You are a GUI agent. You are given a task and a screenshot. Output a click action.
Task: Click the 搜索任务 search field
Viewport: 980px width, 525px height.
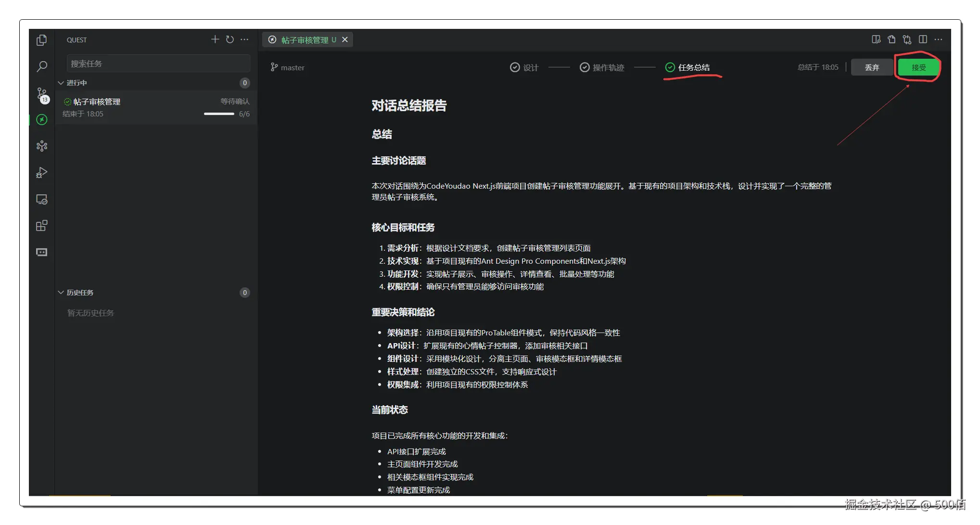[158, 64]
